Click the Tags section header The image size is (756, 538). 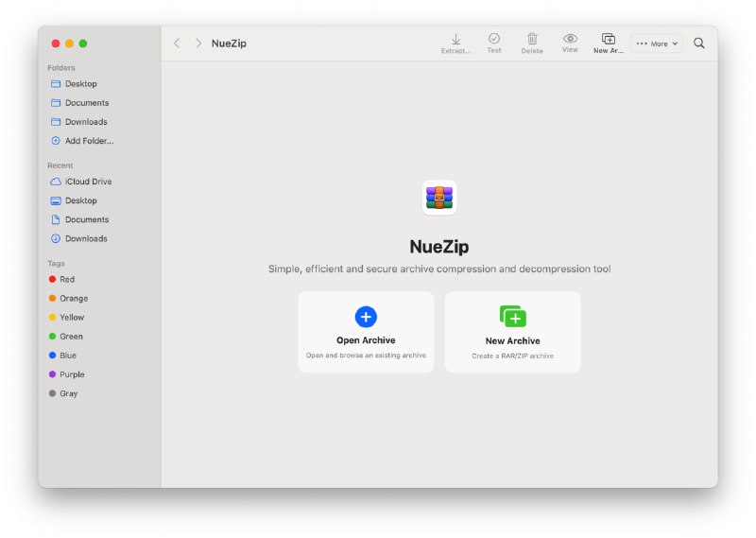point(56,264)
